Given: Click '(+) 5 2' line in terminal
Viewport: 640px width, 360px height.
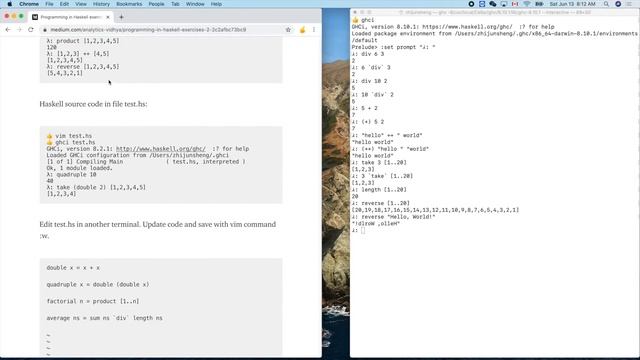Looking at the screenshot, I should point(368,122).
